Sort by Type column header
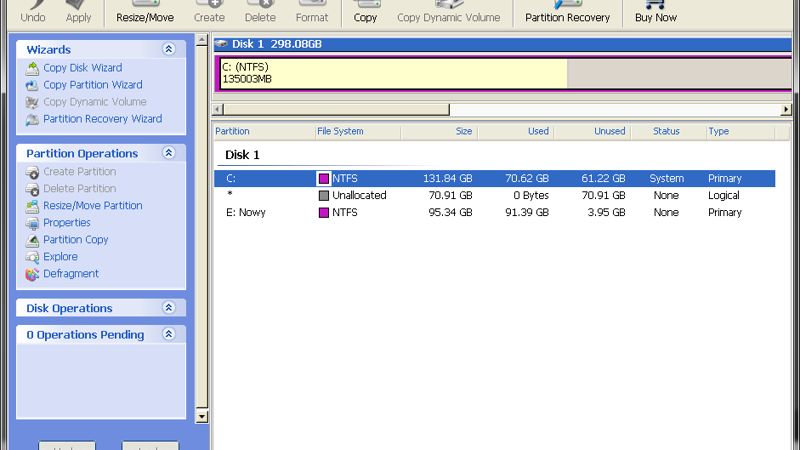Screen dimensions: 800x450 [739, 132]
